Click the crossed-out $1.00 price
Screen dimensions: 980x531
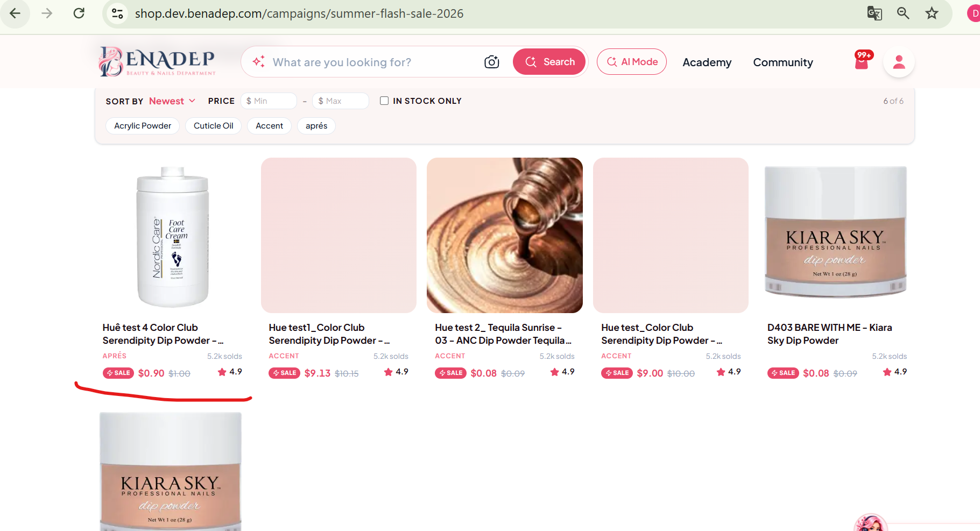point(179,373)
